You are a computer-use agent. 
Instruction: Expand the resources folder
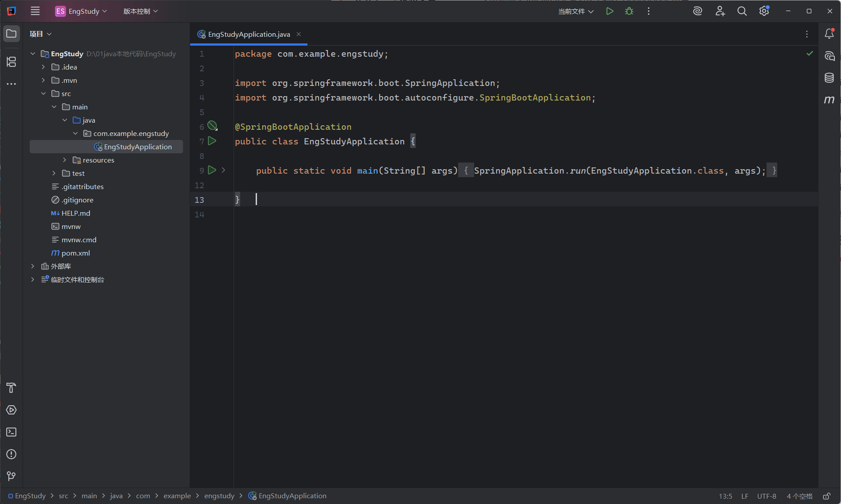click(65, 160)
